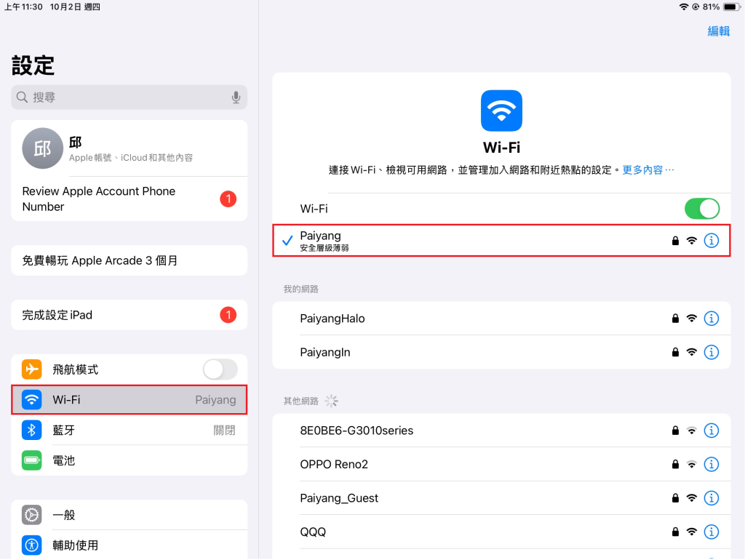Show details icon for PaiyangIn

(712, 352)
